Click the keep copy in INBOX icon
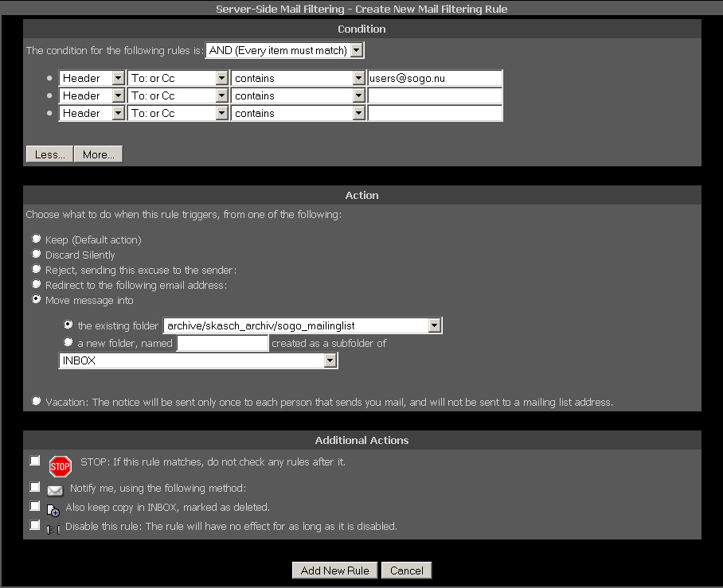 (53, 510)
